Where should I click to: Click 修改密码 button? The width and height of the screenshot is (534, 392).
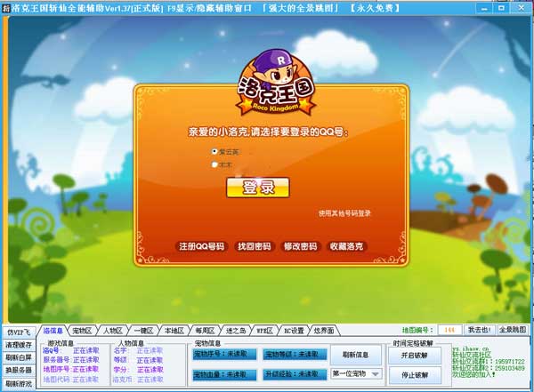coord(300,246)
